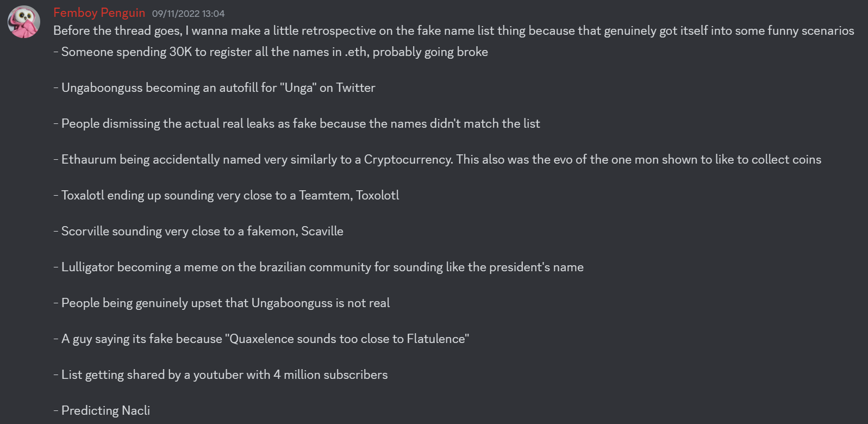Select the line about people being upset
Screen dimensions: 868x424
click(x=225, y=303)
